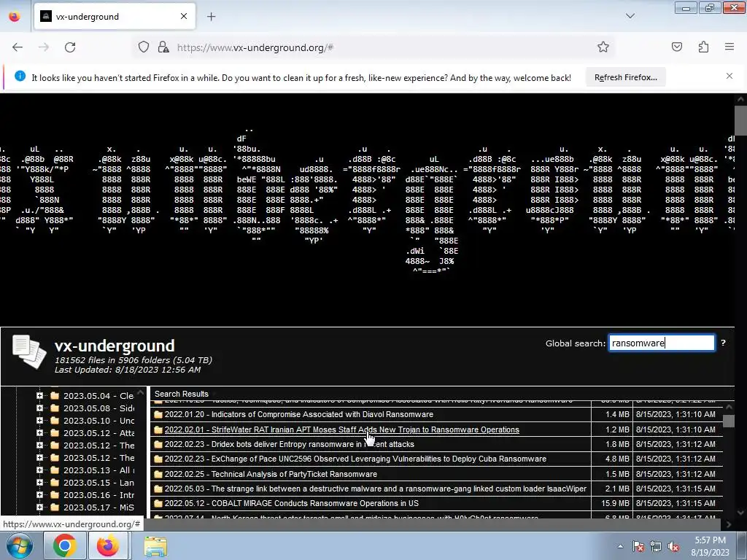This screenshot has height=560, width=747.
Task: Open the Pocket save icon
Action: point(676,47)
